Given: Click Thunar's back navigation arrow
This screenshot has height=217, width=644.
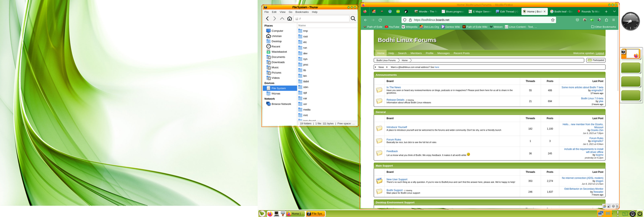Looking at the screenshot, I should pos(267,19).
